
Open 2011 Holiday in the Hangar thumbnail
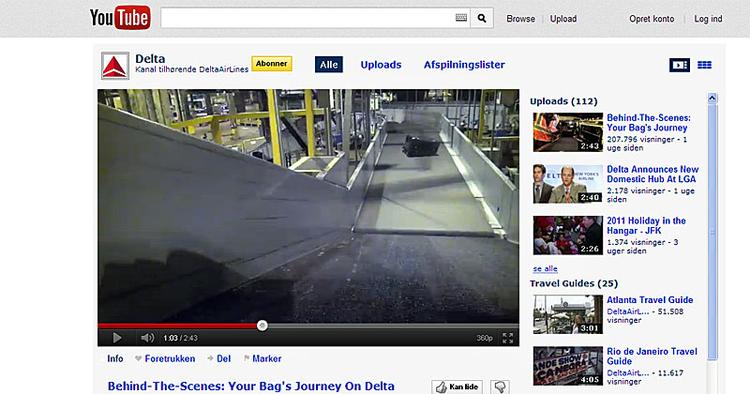click(x=568, y=235)
